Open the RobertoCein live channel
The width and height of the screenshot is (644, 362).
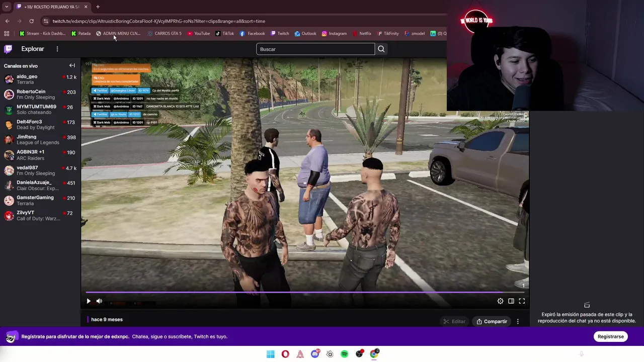(40, 95)
